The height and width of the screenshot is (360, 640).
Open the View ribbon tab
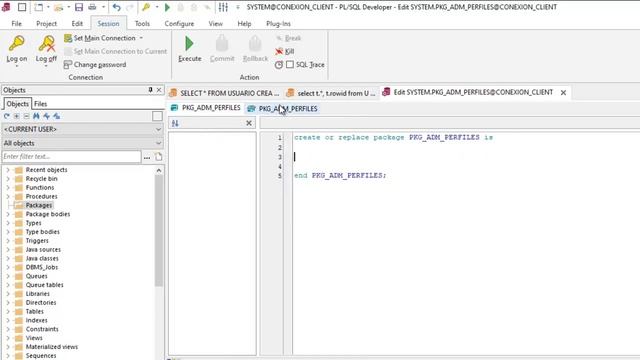[x=216, y=24]
